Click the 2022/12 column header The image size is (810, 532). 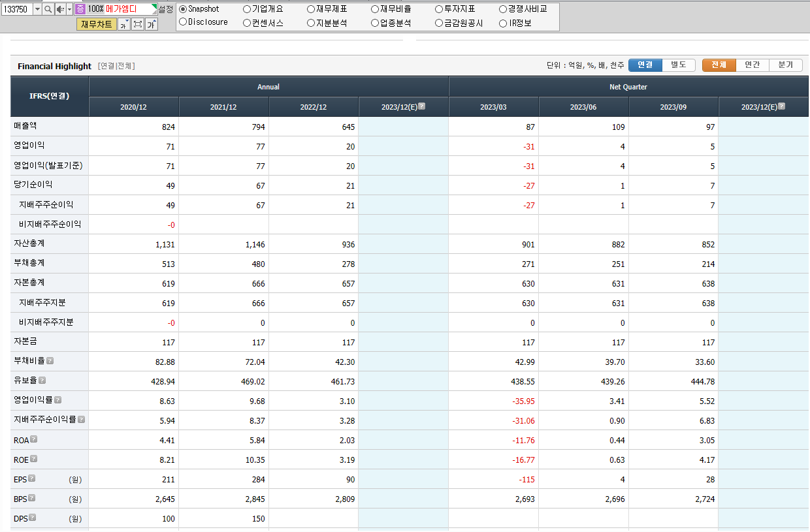(314, 107)
